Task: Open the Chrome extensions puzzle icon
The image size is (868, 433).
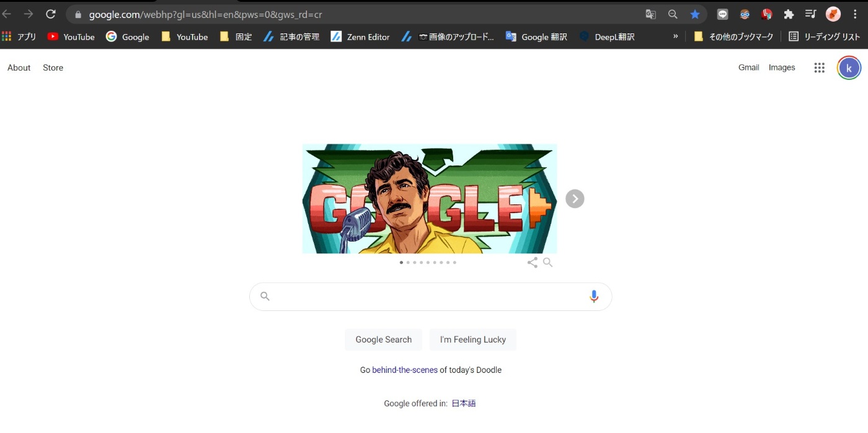Action: [789, 14]
